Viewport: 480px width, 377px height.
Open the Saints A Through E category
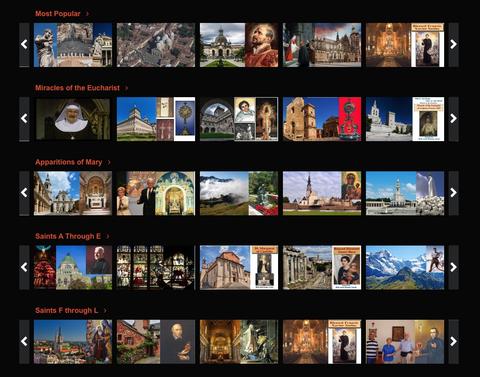[x=68, y=236]
